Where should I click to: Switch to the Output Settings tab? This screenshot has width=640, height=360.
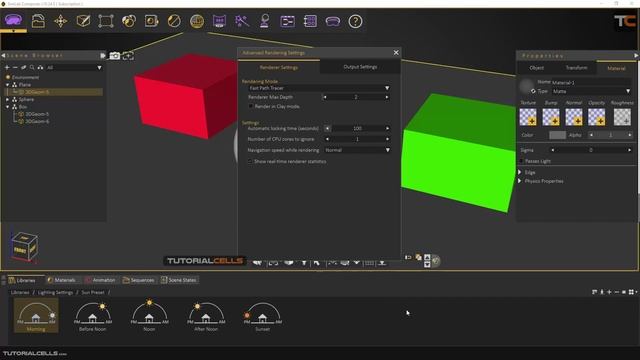pyautogui.click(x=360, y=67)
